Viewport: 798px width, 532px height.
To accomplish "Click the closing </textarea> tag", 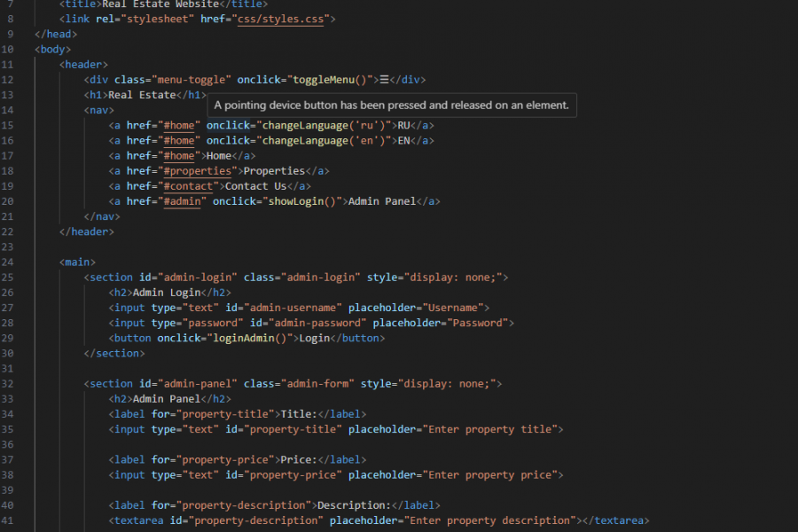I will pos(616,520).
